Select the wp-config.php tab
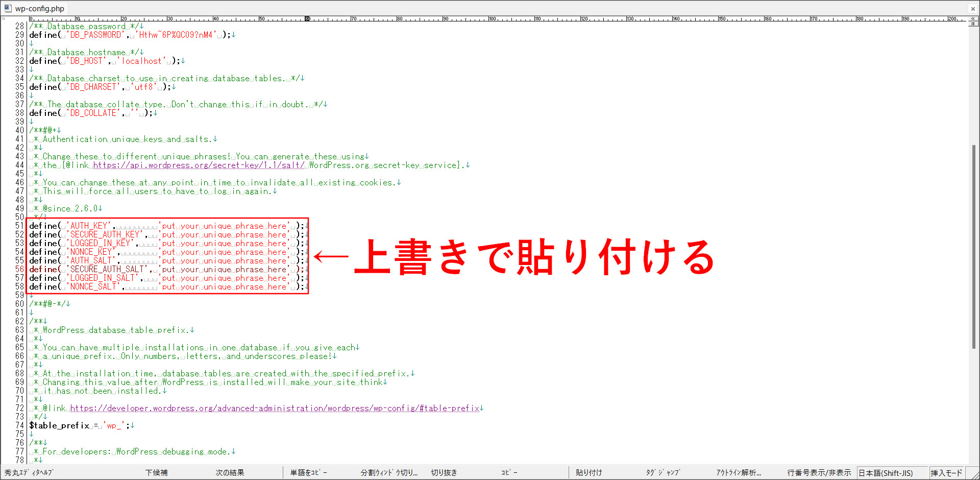Image resolution: width=980 pixels, height=480 pixels. 39,9
